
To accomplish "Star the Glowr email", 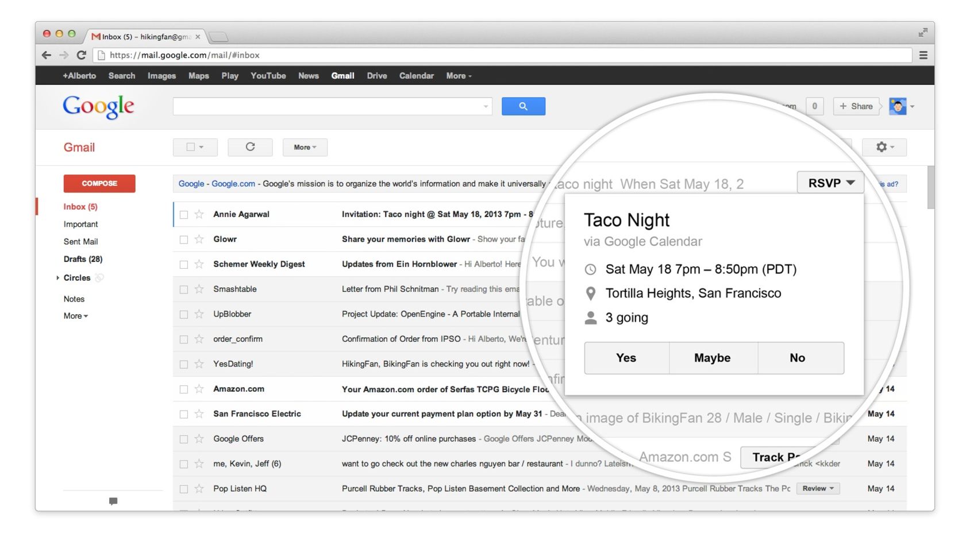I will click(x=199, y=239).
